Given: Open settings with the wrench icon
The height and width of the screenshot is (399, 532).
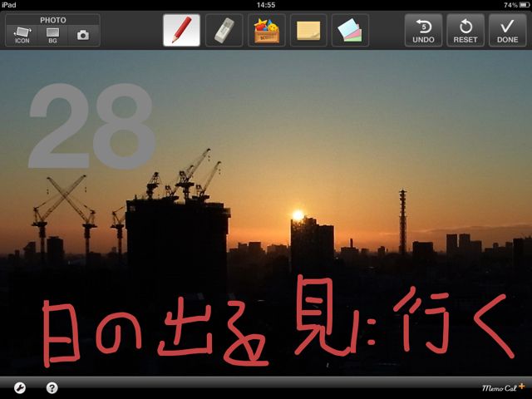Looking at the screenshot, I should coord(20,387).
